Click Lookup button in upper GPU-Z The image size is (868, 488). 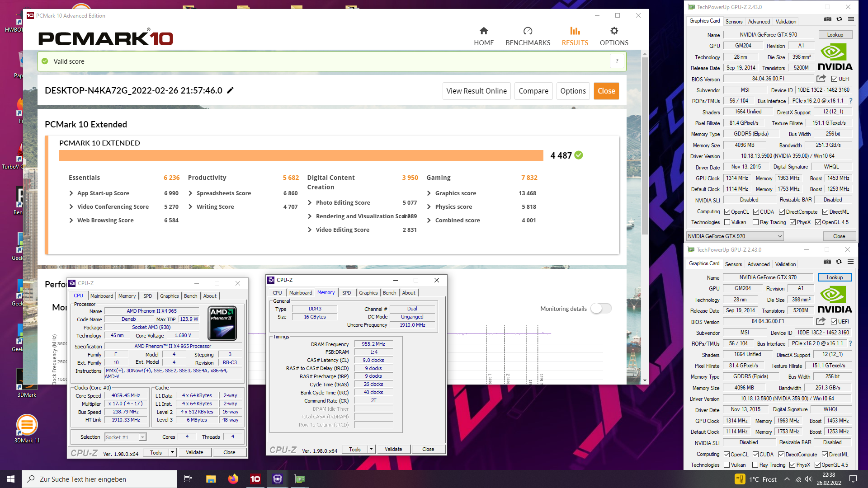835,35
